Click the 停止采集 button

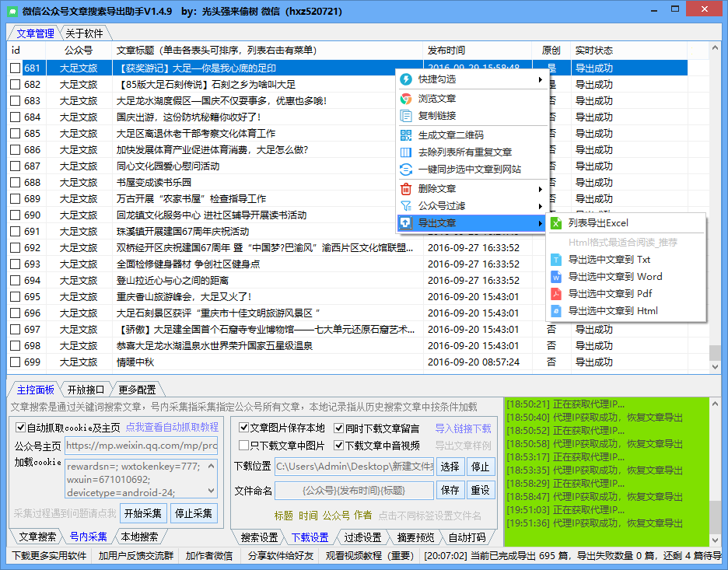[x=194, y=513]
